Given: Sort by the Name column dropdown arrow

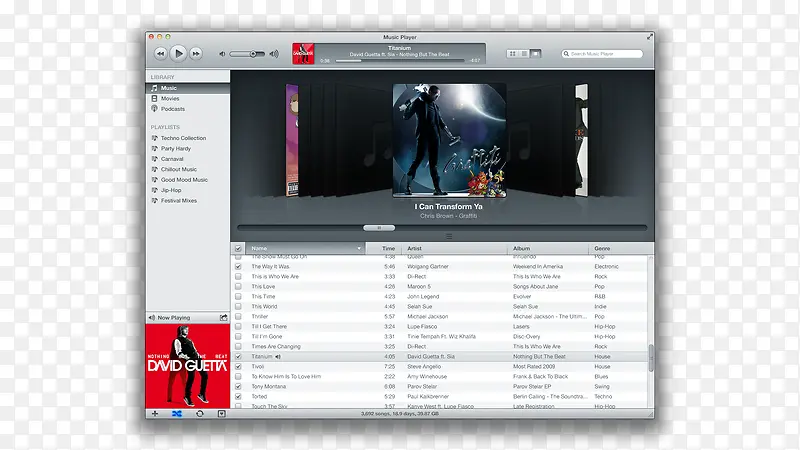Looking at the screenshot, I should [x=359, y=248].
